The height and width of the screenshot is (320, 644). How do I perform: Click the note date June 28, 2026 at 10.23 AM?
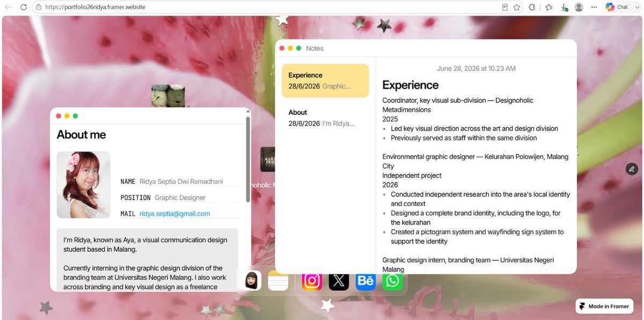(477, 69)
